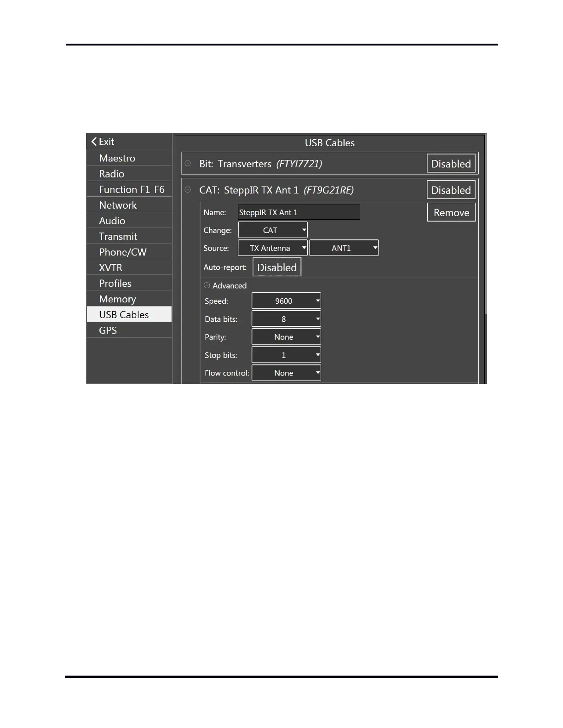The image size is (563, 728).
Task: Go to the Profiles page
Action: (129, 283)
